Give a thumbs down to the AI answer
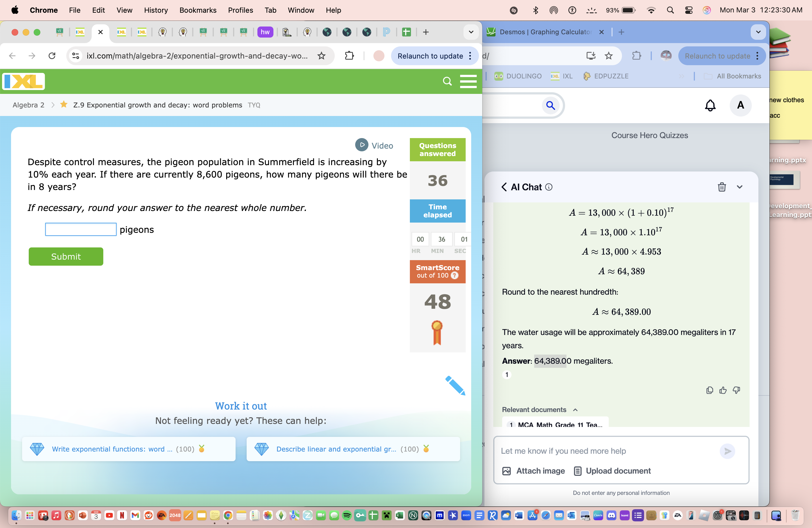The height and width of the screenshot is (528, 812). pyautogui.click(x=737, y=390)
